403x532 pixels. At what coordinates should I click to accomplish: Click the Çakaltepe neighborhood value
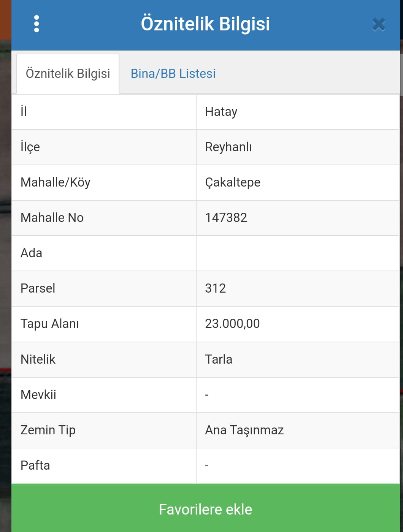coord(233,182)
